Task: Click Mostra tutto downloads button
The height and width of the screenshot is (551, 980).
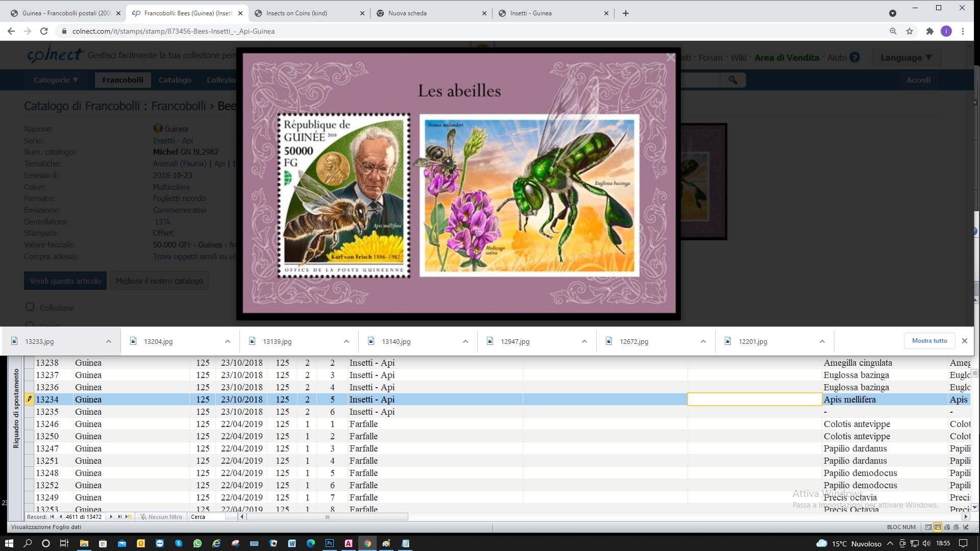Action: [929, 341]
